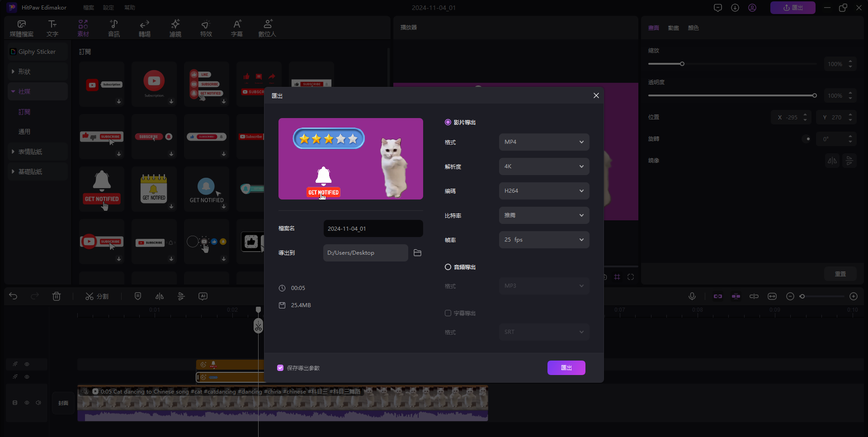Close the 匯出 export dialog

tap(596, 95)
